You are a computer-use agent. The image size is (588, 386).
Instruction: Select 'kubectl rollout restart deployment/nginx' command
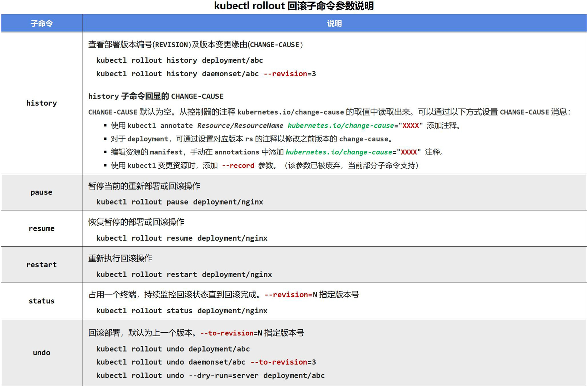(x=184, y=274)
